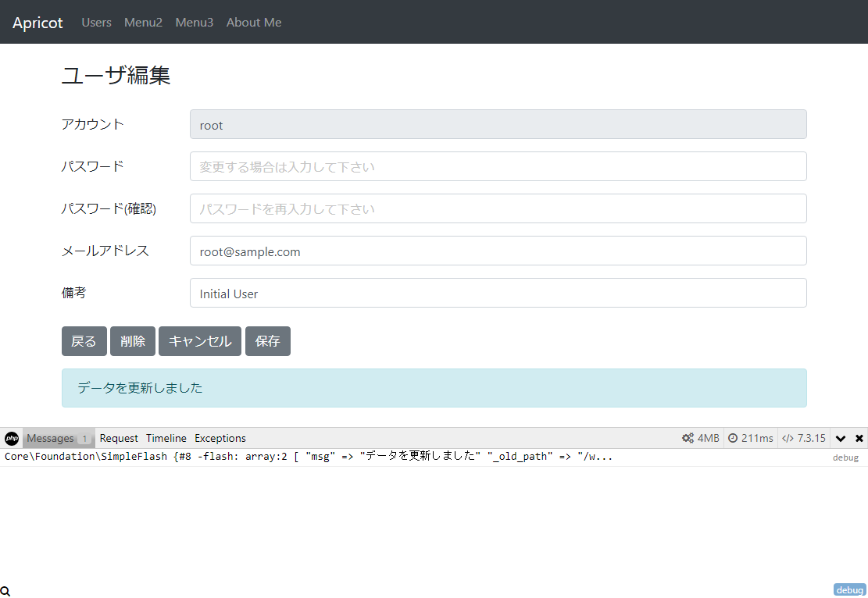Screen dimensions: 868x598
Task: Click the 削除 (delete) button
Action: [133, 341]
